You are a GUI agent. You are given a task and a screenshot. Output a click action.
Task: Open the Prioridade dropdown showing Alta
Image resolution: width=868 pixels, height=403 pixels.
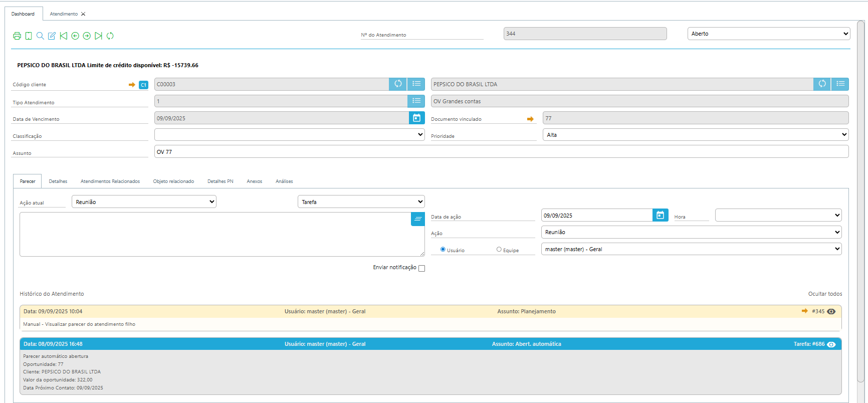click(696, 135)
